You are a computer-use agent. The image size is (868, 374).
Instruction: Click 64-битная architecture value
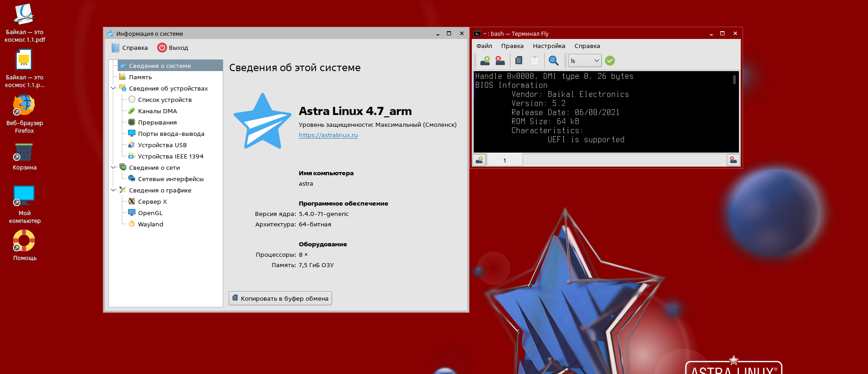tap(315, 224)
